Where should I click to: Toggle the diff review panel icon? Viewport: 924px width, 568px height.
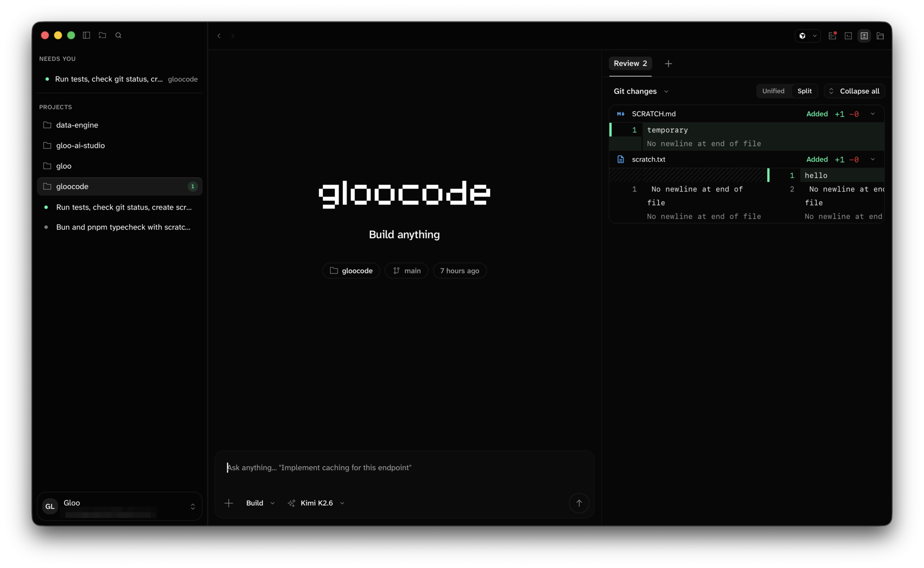(x=864, y=36)
